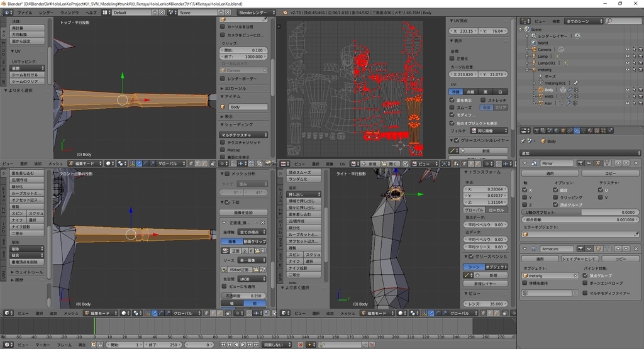The height and width of the screenshot is (349, 644).
Task: Collapse the トランスフォーム panel
Action: (466, 172)
